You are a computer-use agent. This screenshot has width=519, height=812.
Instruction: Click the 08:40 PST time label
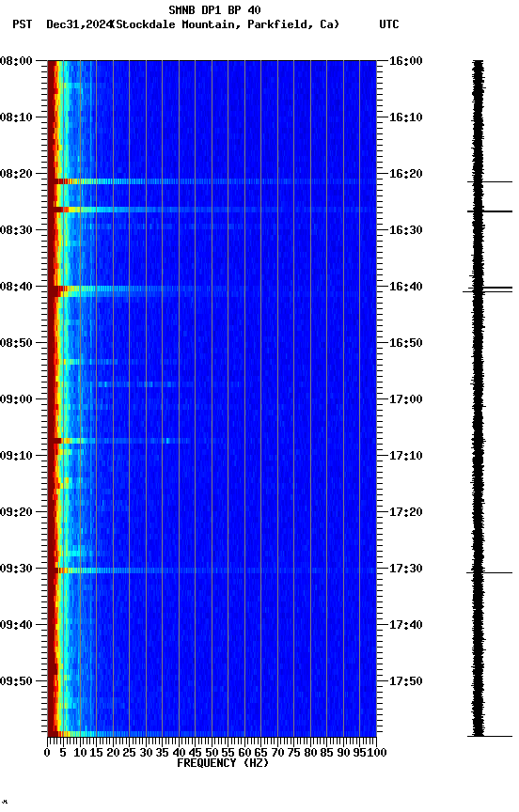point(16,287)
